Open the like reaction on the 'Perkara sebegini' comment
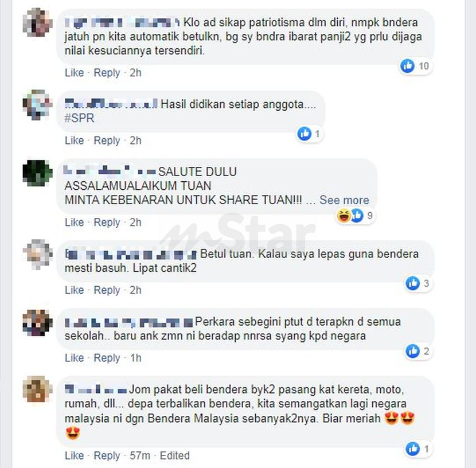Viewport: 476px width, 468px height. 418,351
